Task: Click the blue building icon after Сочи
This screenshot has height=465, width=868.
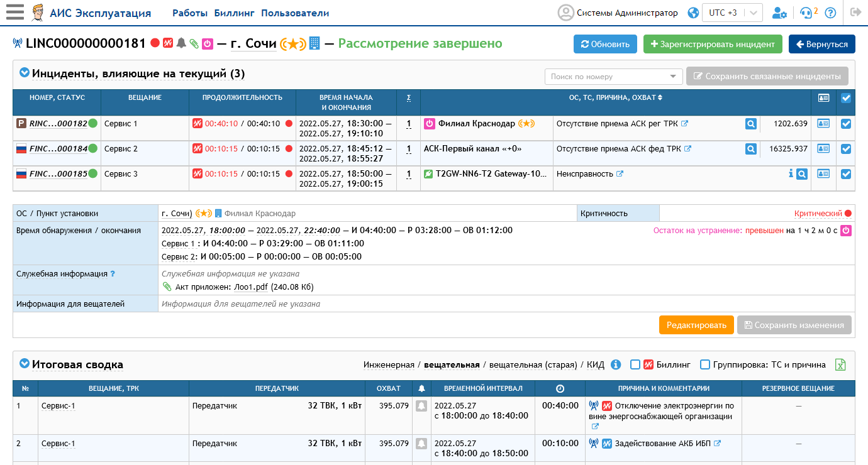Action: click(x=314, y=43)
